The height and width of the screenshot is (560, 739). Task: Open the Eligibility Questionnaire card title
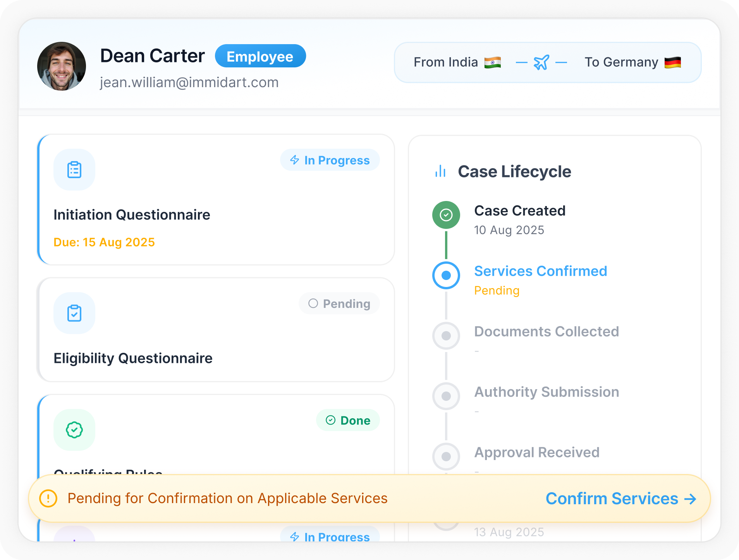pos(133,358)
